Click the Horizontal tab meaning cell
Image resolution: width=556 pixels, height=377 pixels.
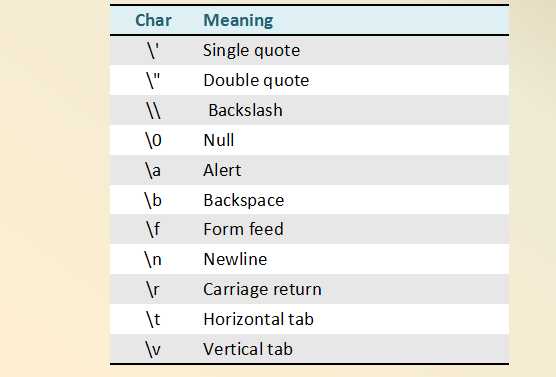coord(258,319)
